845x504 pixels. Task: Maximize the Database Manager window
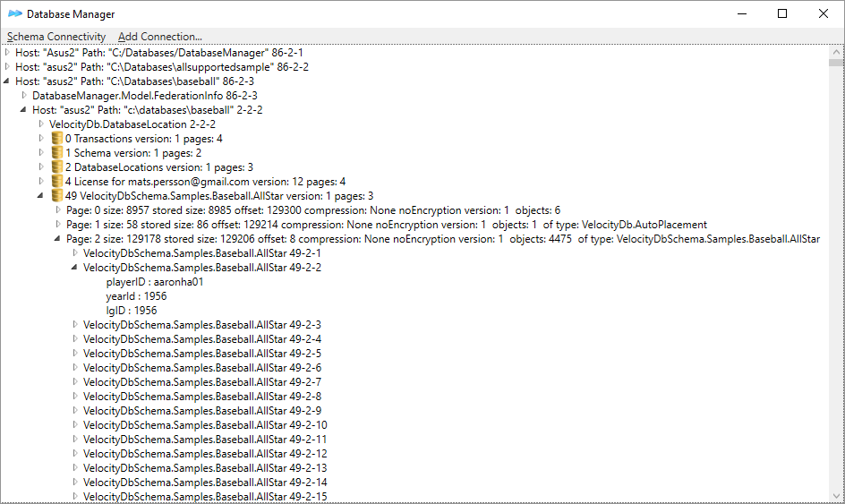click(x=782, y=13)
